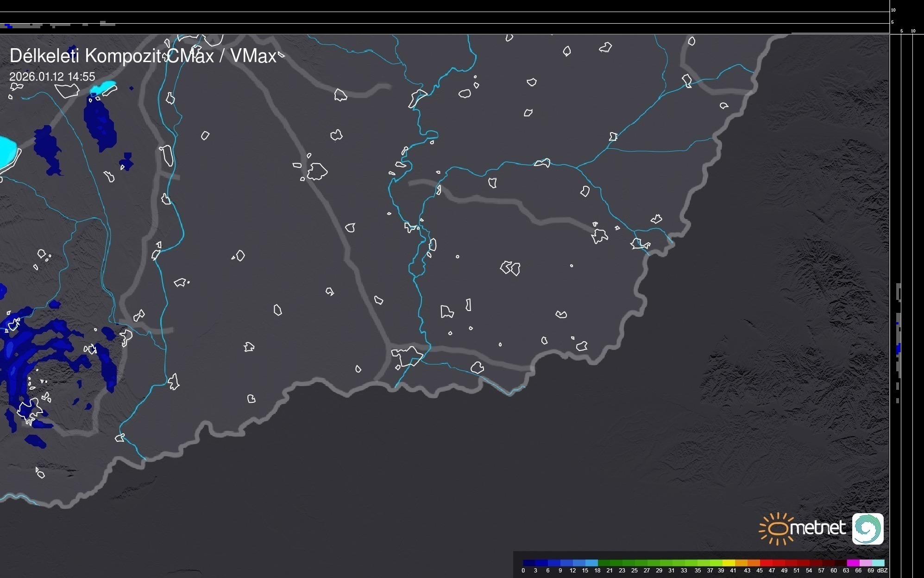Image resolution: width=924 pixels, height=578 pixels.
Task: Click the large cyan lake at left edge
Action: 6,152
